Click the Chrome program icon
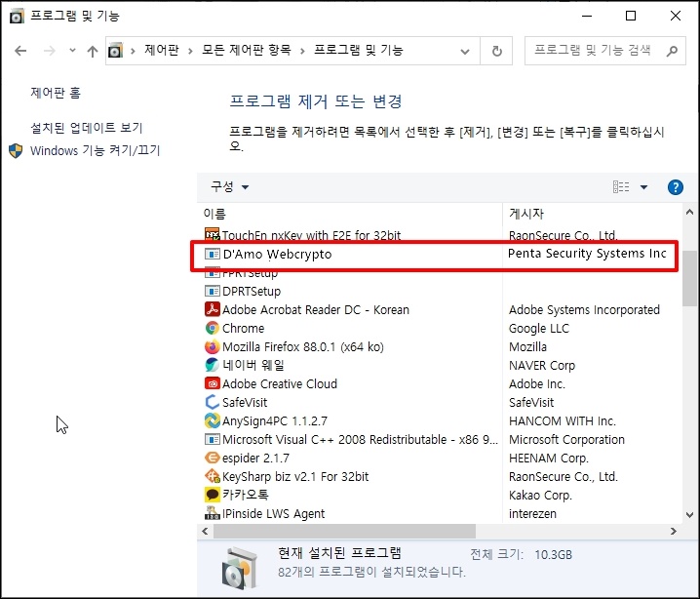700x599 pixels. [x=213, y=329]
